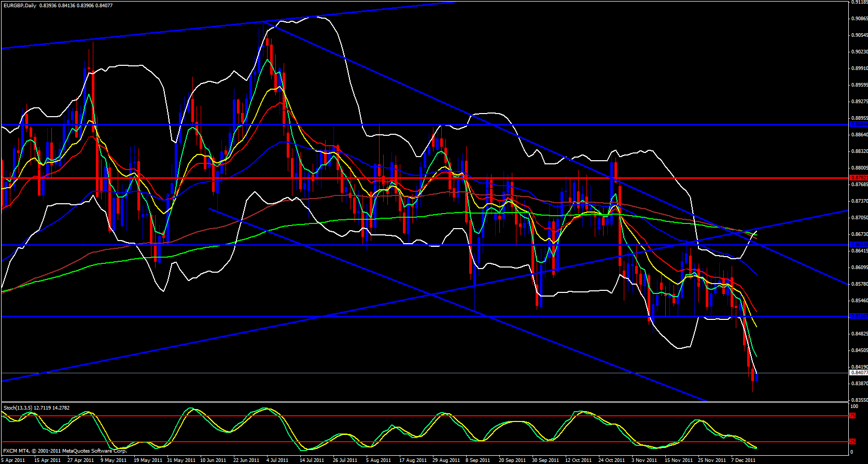Select the blue 0.8653 horizontal line price tag
The height and width of the screenshot is (464, 868).
[x=858, y=244]
